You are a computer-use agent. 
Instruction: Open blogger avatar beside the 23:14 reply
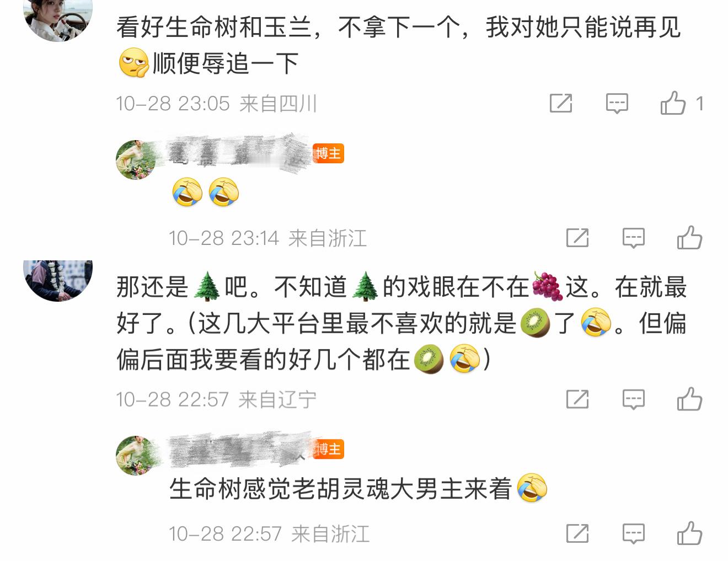pyautogui.click(x=136, y=159)
